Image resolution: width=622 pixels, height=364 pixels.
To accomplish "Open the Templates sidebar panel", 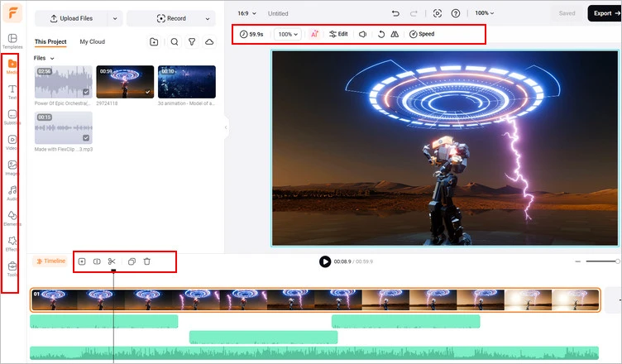I will [12, 41].
